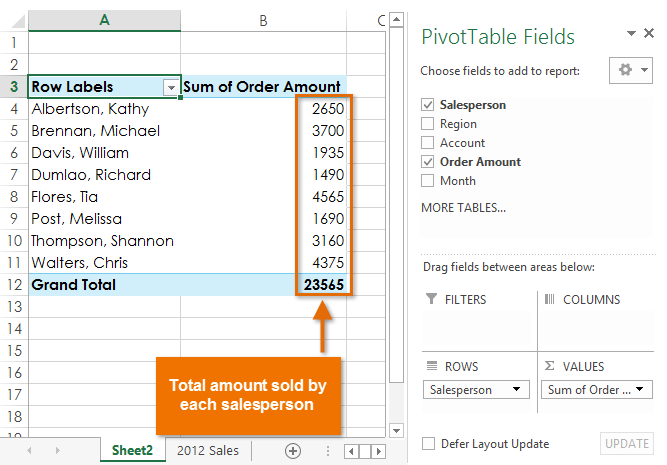Viewport: 667px width, 465px height.
Task: Click the sheet tab scroll left arrow
Action: 29,451
